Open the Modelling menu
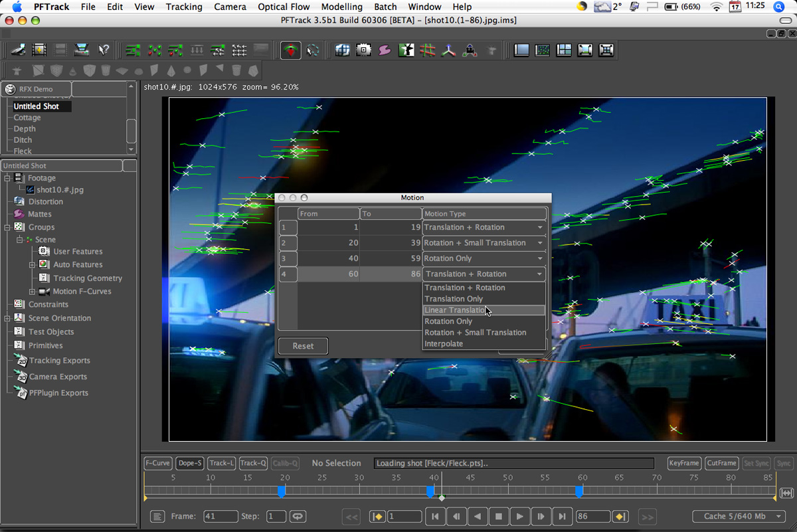 point(342,7)
